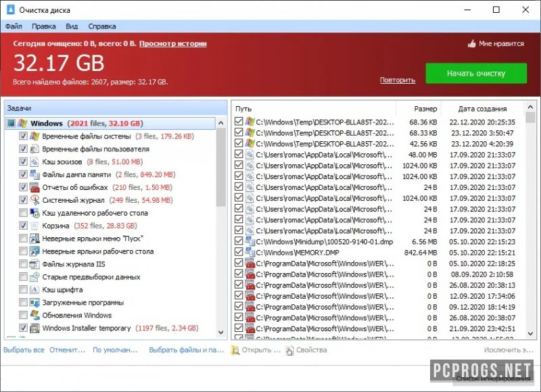The width and height of the screenshot is (541, 392).
Task: Click the invalid Start menu shortcuts icon
Action: point(34,239)
